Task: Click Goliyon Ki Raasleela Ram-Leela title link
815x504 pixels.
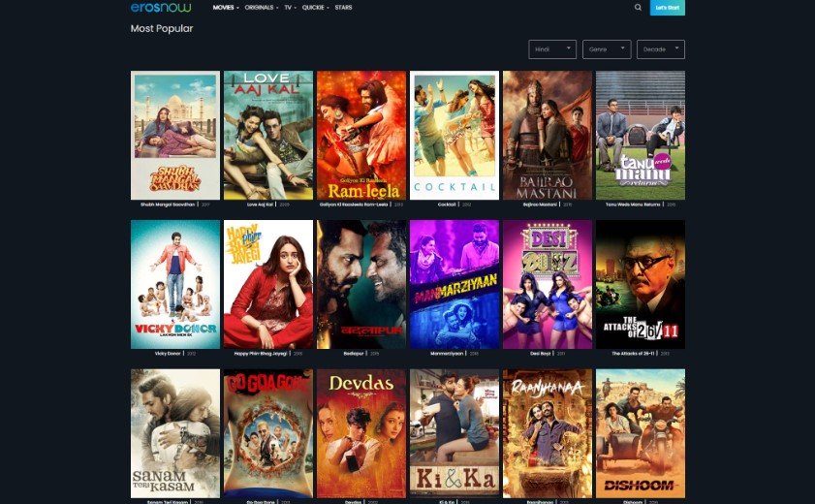Action: 354,205
